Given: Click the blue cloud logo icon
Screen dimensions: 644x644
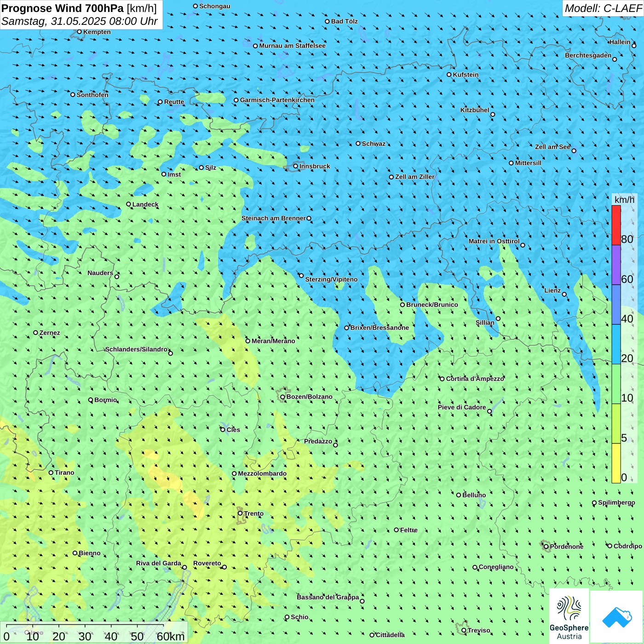Looking at the screenshot, I should point(617,617).
